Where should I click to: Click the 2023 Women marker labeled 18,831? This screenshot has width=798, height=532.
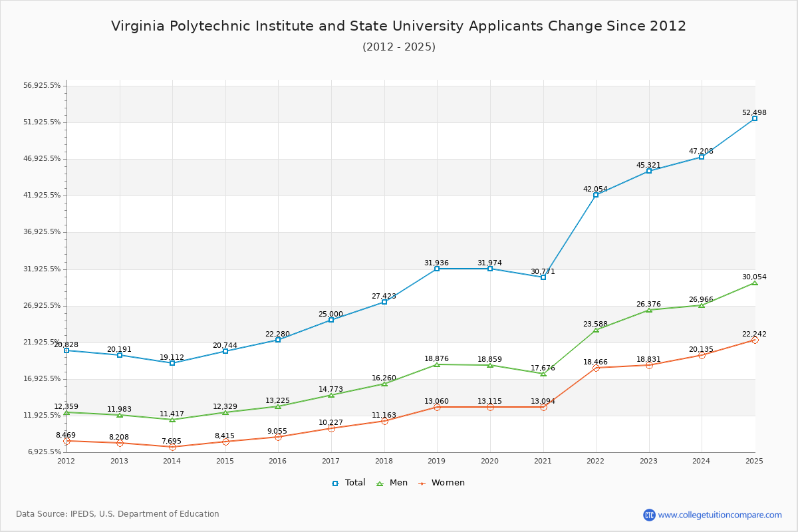pos(648,364)
